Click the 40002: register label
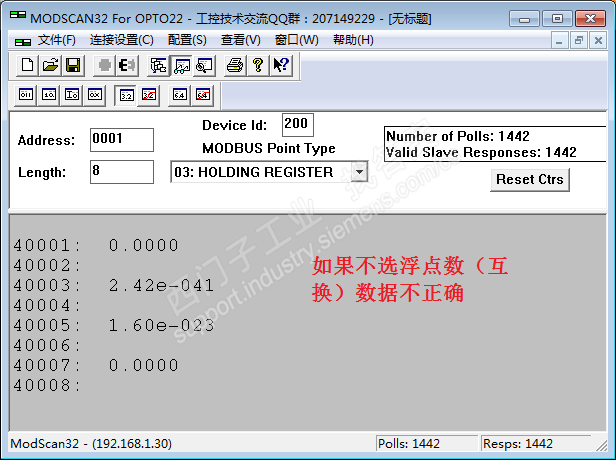 click(46, 266)
